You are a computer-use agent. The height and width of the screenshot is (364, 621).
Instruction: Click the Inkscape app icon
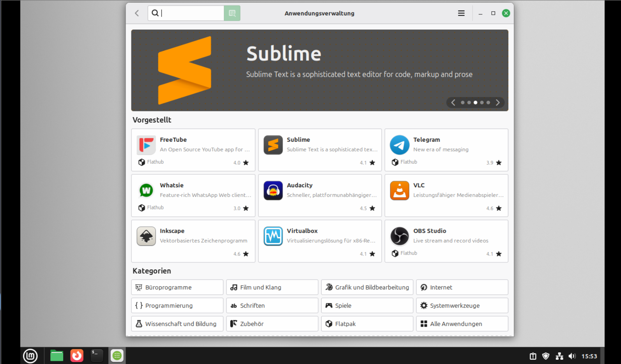[x=146, y=236]
